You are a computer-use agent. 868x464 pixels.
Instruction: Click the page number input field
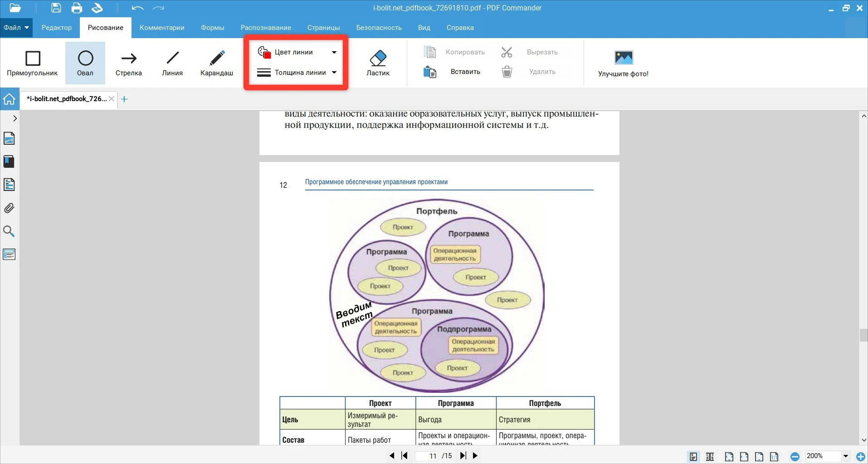(427, 456)
